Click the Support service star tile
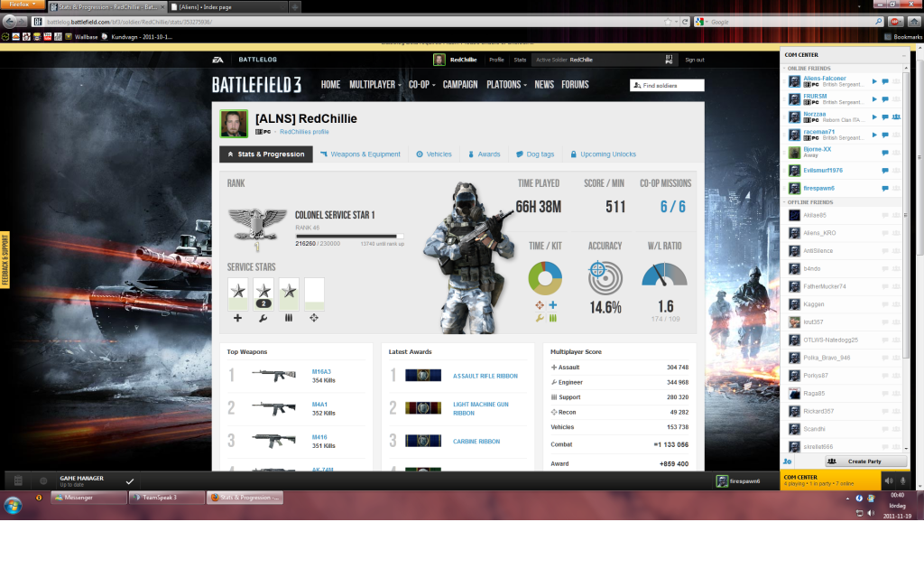924x578 pixels. [x=289, y=294]
